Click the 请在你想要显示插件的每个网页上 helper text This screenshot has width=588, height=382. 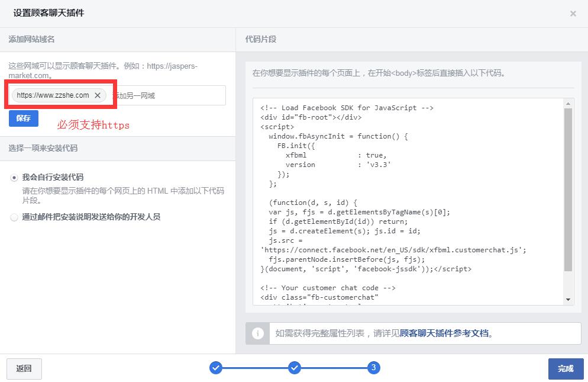pyautogui.click(x=123, y=195)
